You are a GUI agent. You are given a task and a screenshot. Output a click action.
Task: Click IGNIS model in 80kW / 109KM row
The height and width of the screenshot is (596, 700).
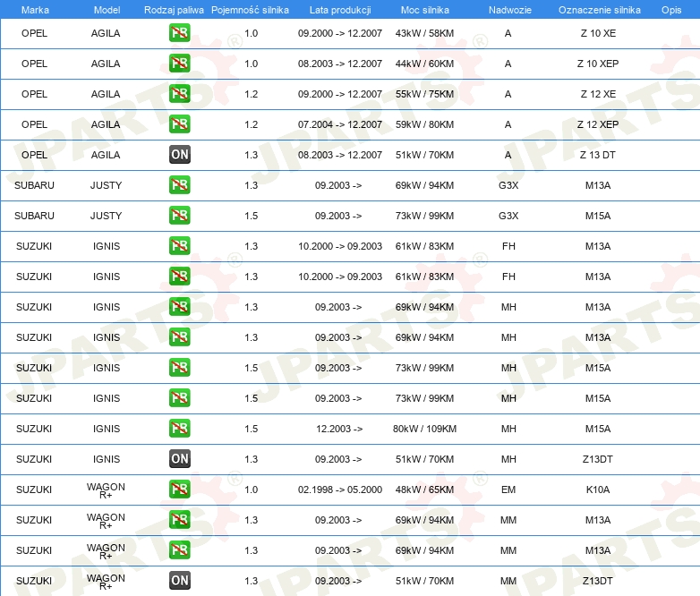click(x=107, y=429)
